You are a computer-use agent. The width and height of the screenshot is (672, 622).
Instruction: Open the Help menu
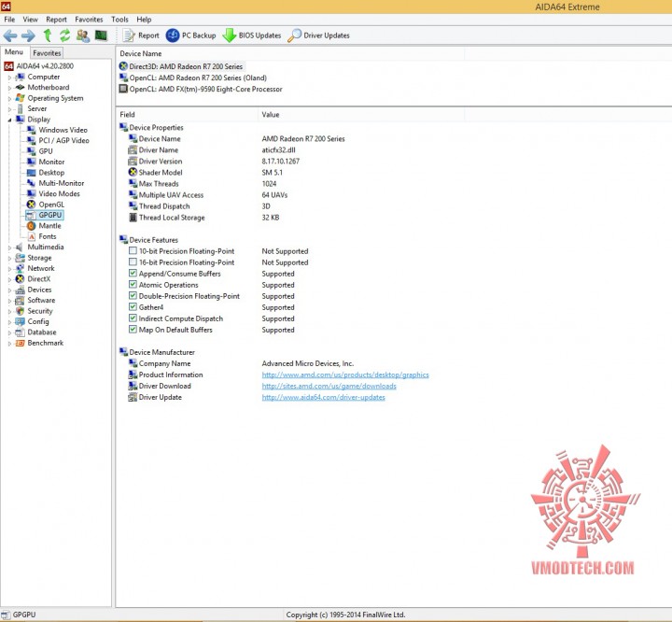[144, 20]
